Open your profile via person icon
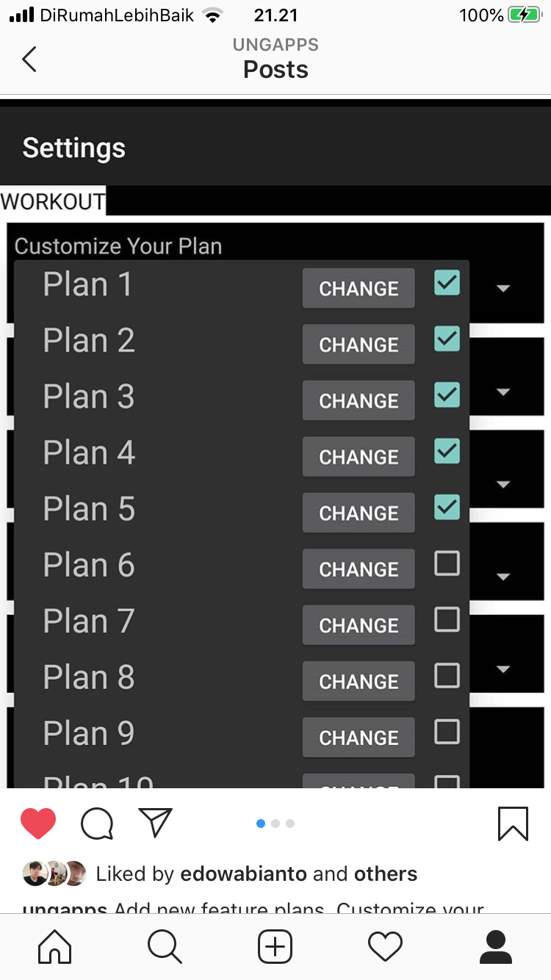551x980 pixels. pos(496,947)
